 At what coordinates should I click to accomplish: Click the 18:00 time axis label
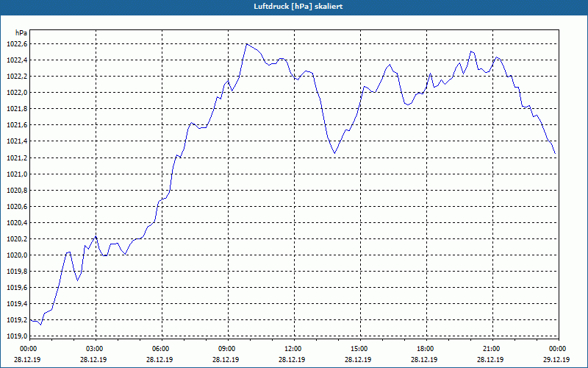[x=426, y=349]
